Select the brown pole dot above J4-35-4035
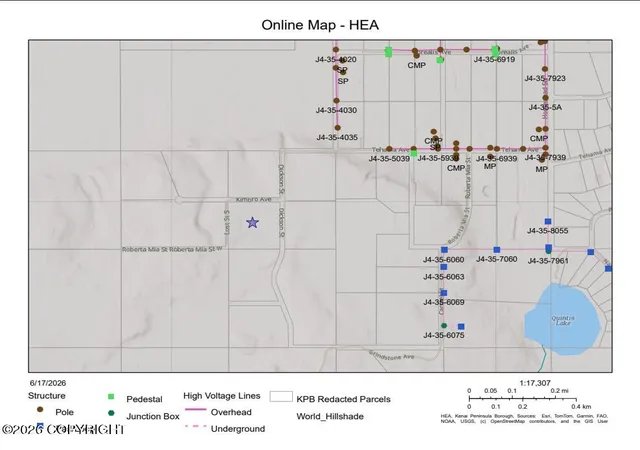This screenshot has height=450, width=640. tap(338, 128)
